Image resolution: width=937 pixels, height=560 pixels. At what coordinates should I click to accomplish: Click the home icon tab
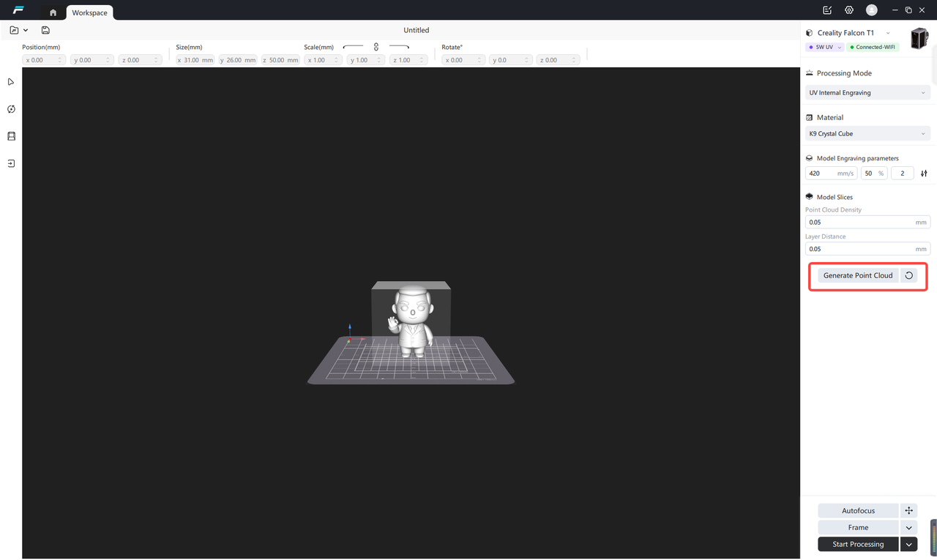coord(53,12)
